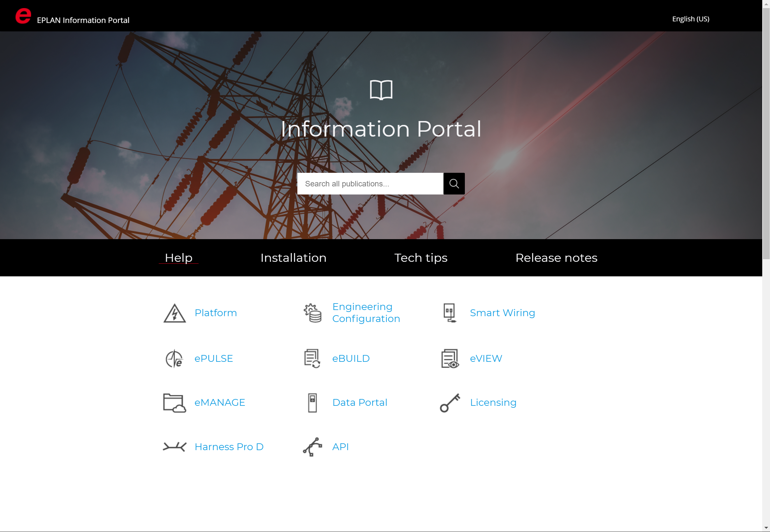Screen dimensions: 770x532
Task: Click the Engineering Configuration gear database icon
Action: pyautogui.click(x=312, y=313)
